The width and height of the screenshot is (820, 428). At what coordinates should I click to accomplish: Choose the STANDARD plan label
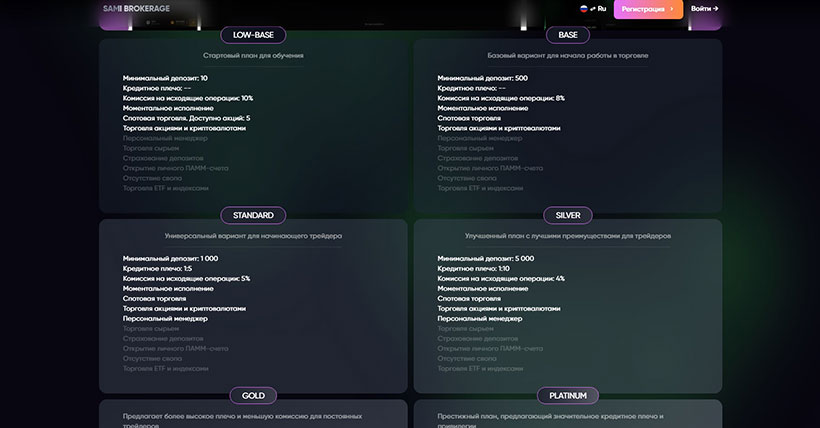point(253,215)
